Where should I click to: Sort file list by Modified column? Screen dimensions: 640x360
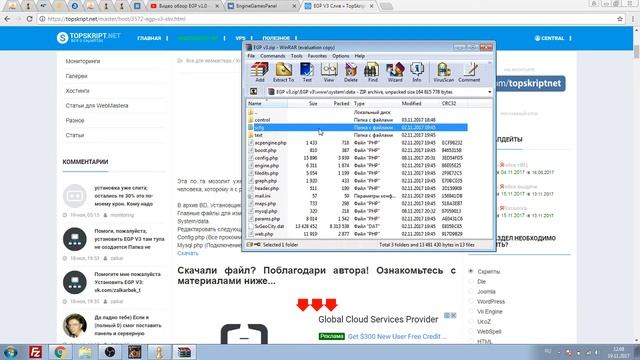point(420,104)
